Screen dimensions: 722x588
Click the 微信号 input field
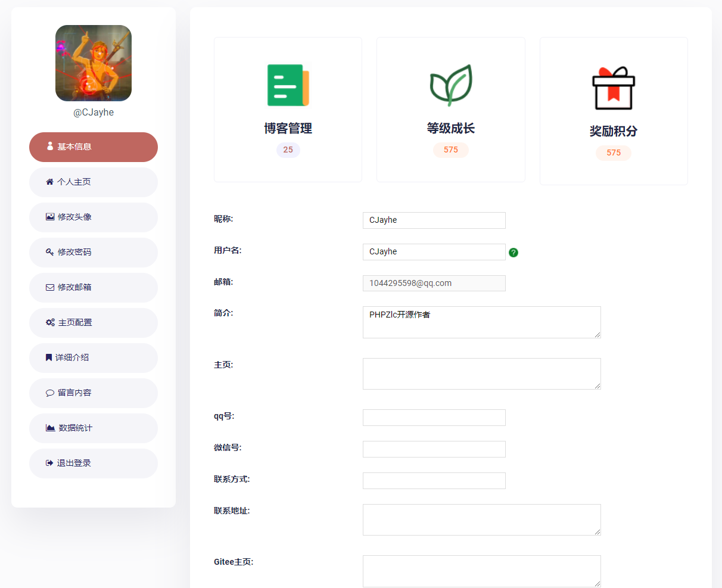(x=434, y=449)
